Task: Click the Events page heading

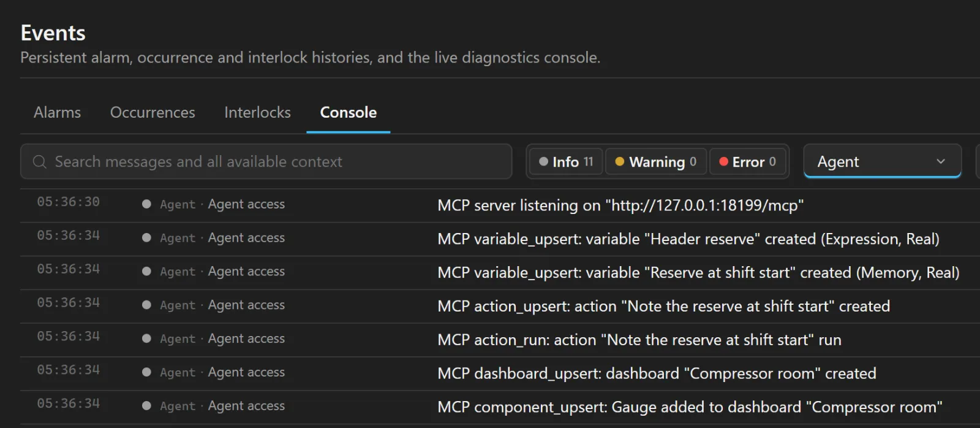Action: 53,33
